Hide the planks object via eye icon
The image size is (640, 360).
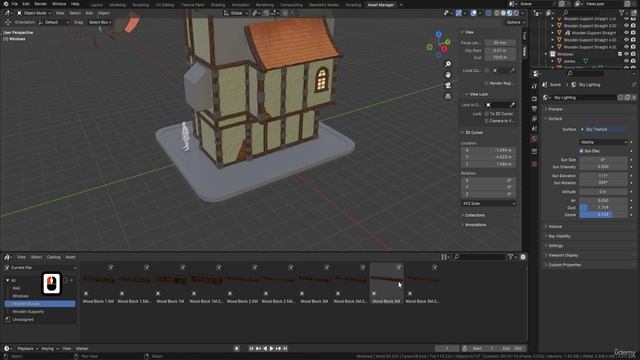click(x=627, y=61)
